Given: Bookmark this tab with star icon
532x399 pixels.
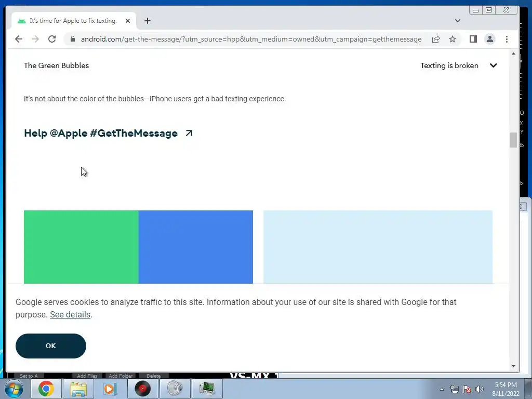Looking at the screenshot, I should click(453, 39).
